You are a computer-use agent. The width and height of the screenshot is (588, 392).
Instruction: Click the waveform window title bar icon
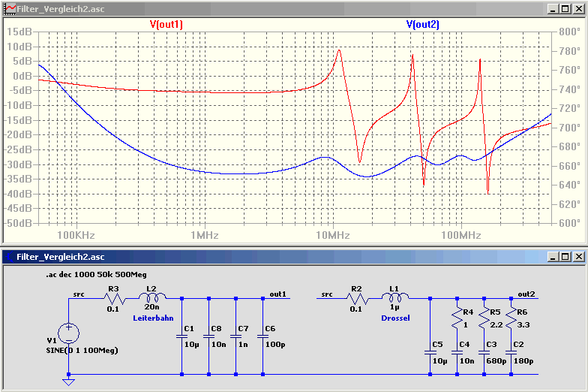(x=10, y=9)
